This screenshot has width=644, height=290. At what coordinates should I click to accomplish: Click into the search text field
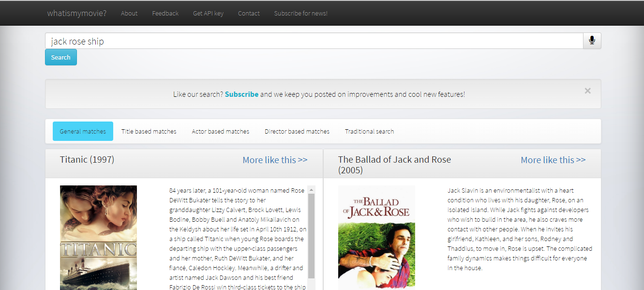(314, 41)
